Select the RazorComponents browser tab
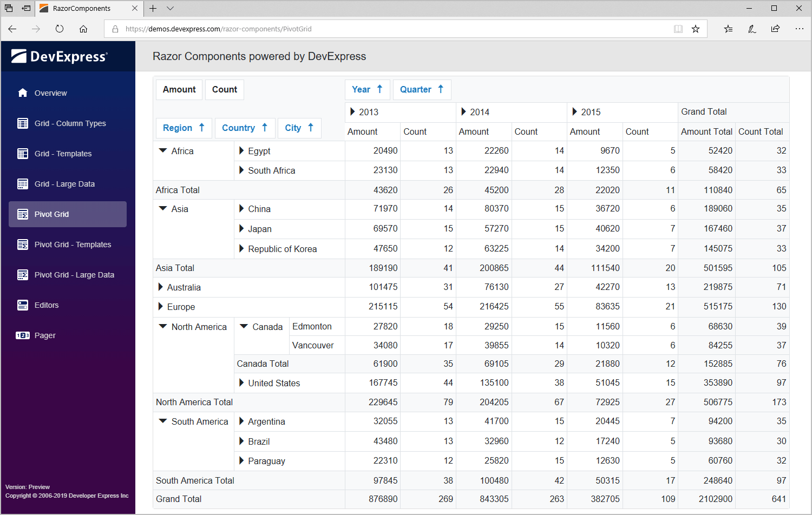The height and width of the screenshot is (515, 812). 87,9
